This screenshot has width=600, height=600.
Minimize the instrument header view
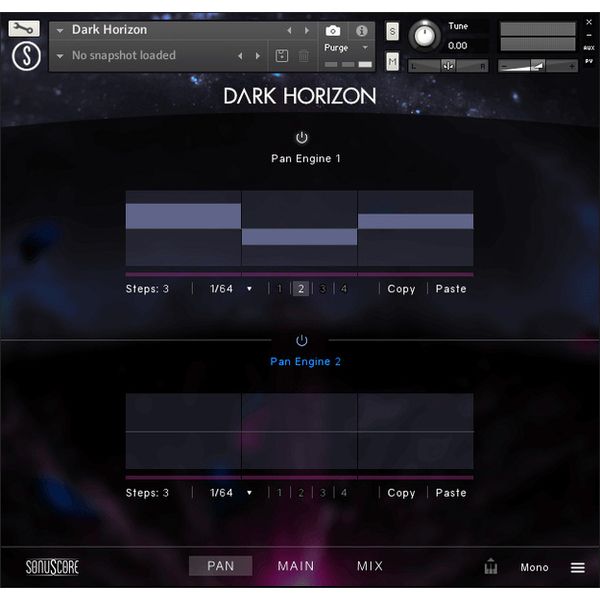(589, 35)
